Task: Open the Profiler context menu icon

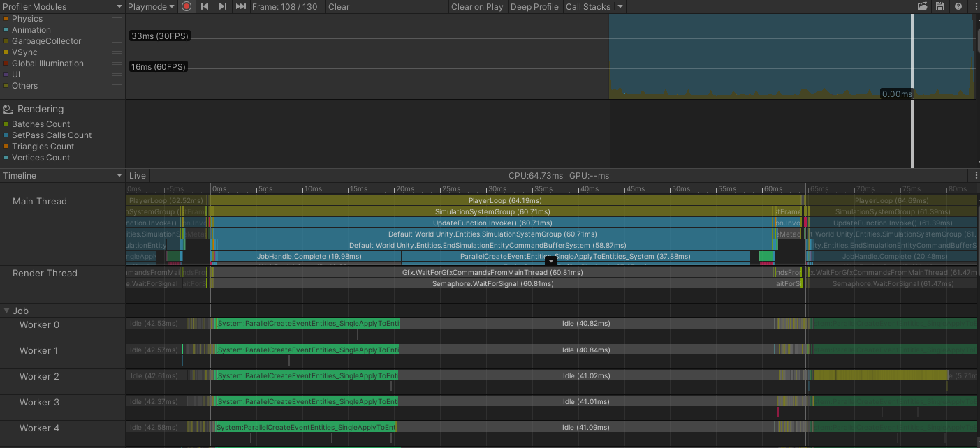Action: pyautogui.click(x=974, y=6)
